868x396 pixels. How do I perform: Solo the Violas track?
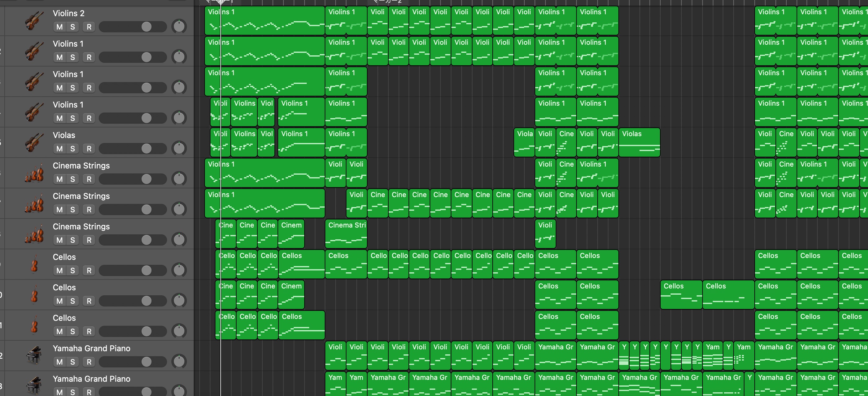click(x=72, y=149)
